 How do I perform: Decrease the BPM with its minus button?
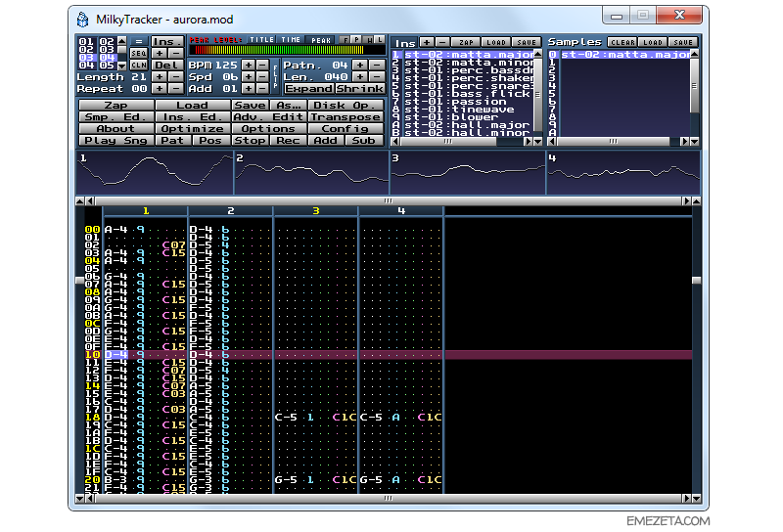point(262,65)
